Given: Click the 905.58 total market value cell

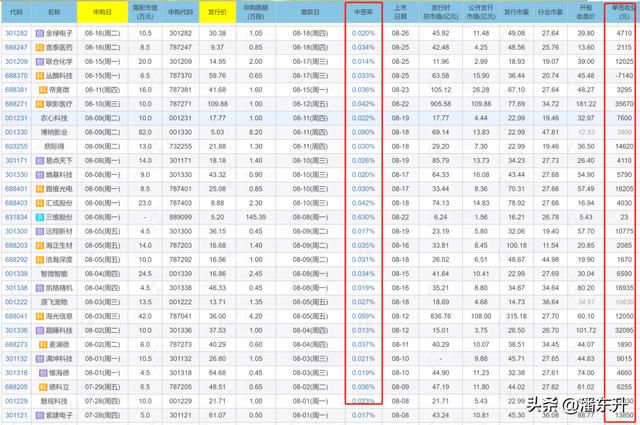Looking at the screenshot, I should click(440, 104).
